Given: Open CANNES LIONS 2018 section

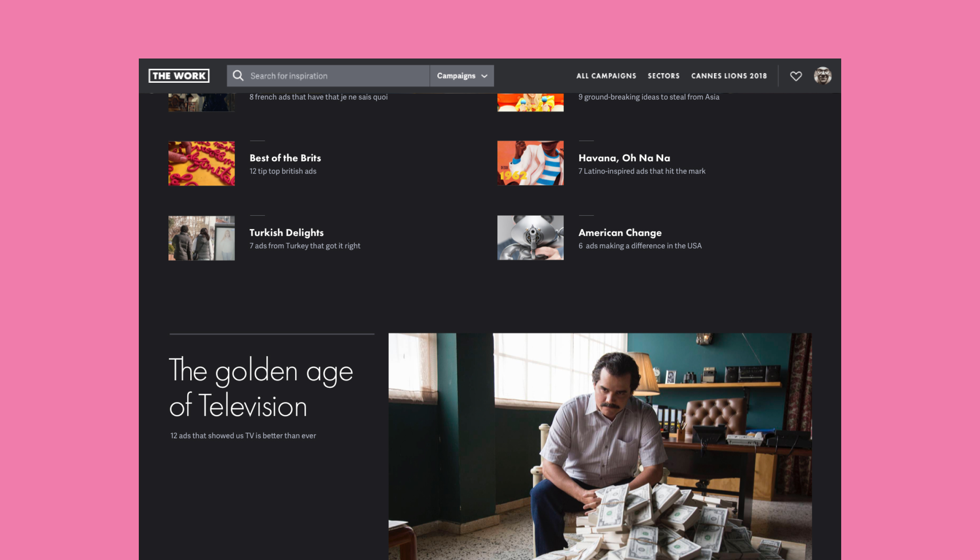Looking at the screenshot, I should pos(729,76).
